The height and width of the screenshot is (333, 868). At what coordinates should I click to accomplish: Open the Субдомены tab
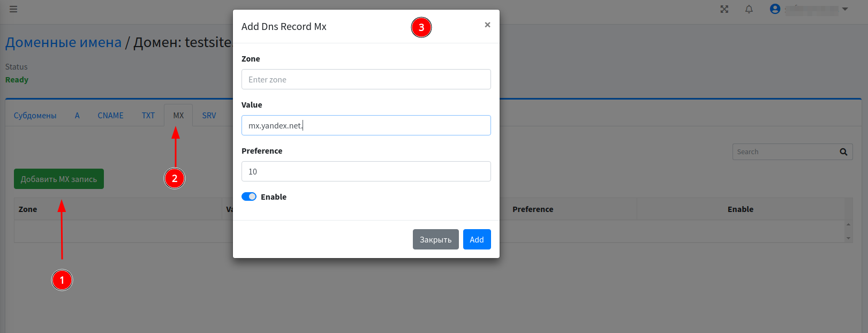coord(35,116)
